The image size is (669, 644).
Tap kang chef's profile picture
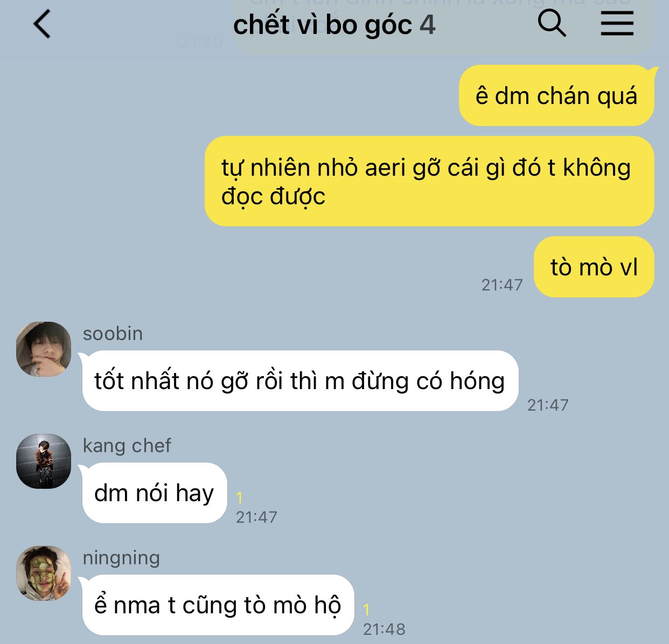[x=44, y=461]
